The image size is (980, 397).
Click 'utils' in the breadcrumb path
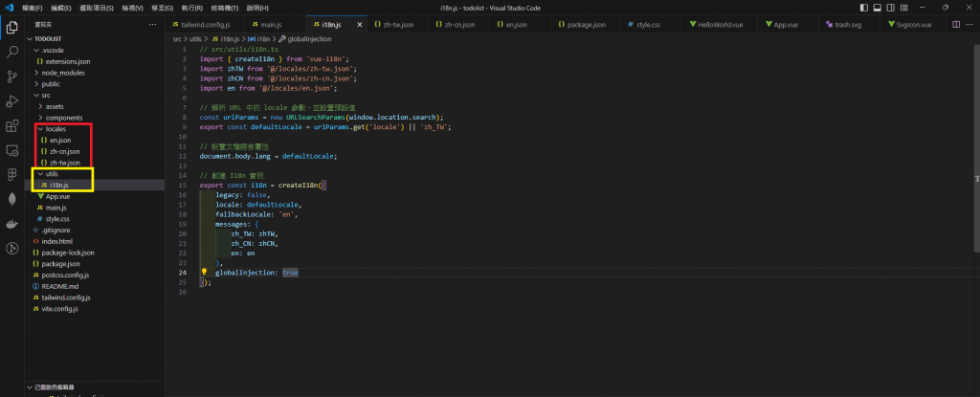click(x=195, y=39)
